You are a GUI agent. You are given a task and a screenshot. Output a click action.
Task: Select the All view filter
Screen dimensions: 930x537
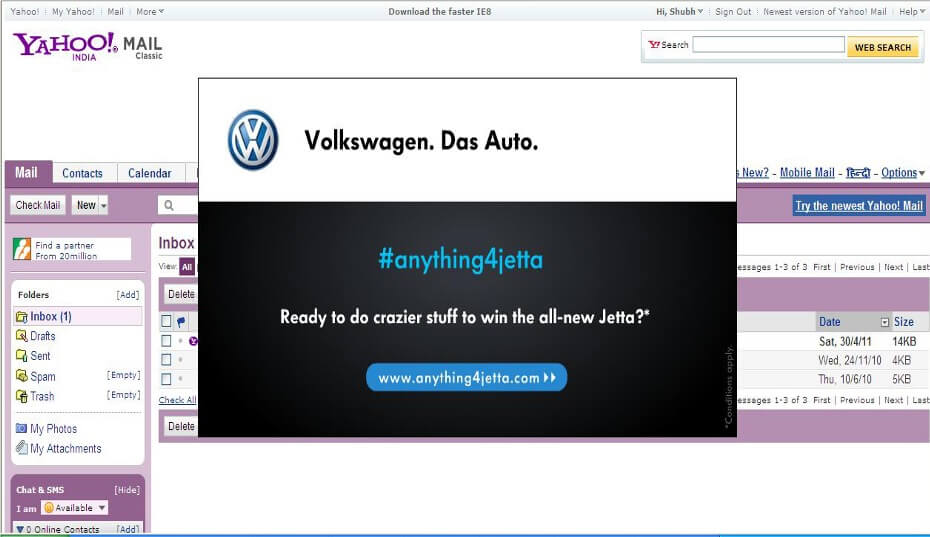click(187, 267)
